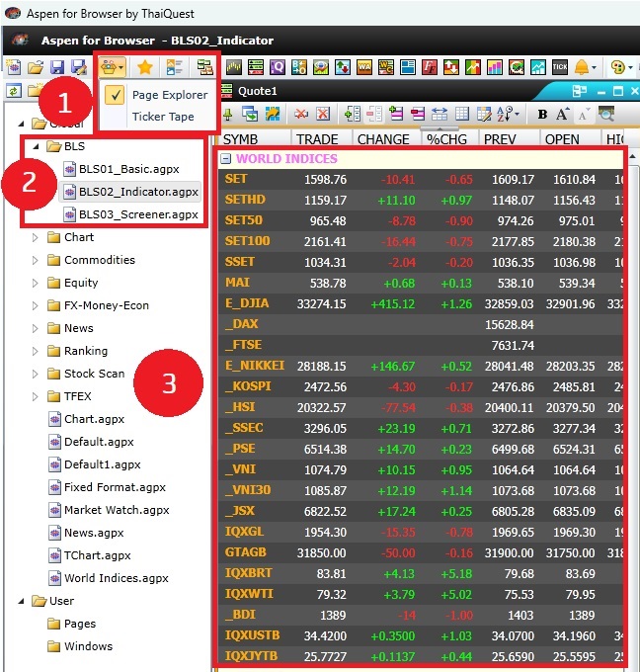Click the candlestick chart window icon
This screenshot has width=640, height=672.
pyautogui.click(x=234, y=67)
